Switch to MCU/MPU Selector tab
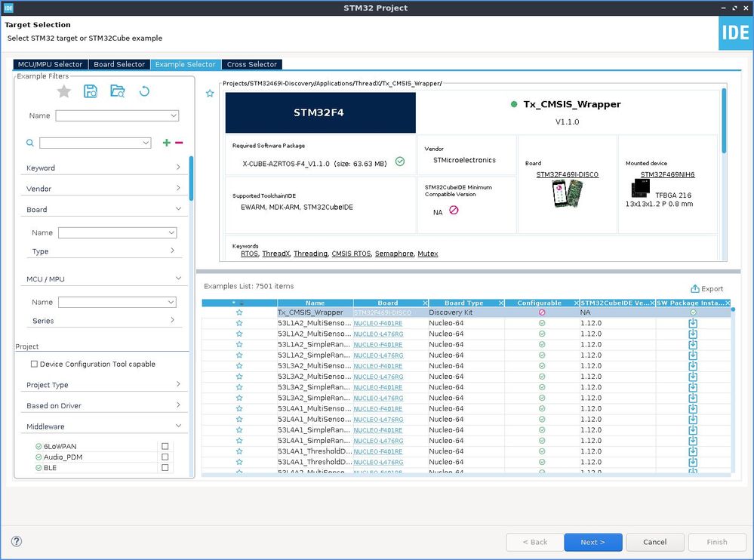This screenshot has height=560, width=754. [x=50, y=64]
